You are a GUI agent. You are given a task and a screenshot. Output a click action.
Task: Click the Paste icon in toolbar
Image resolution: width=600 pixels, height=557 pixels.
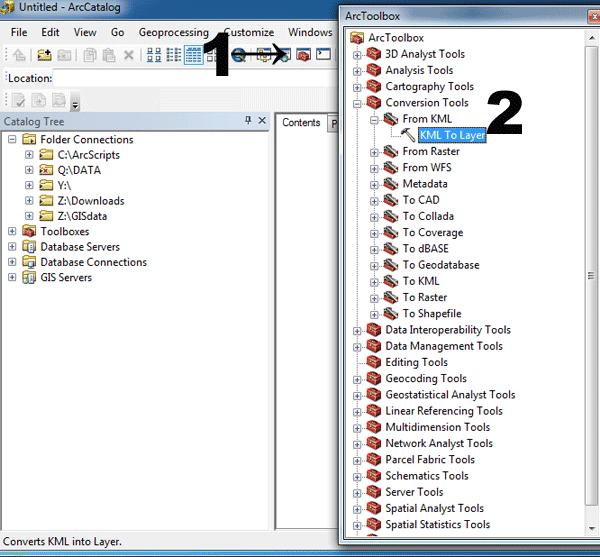coord(109,55)
